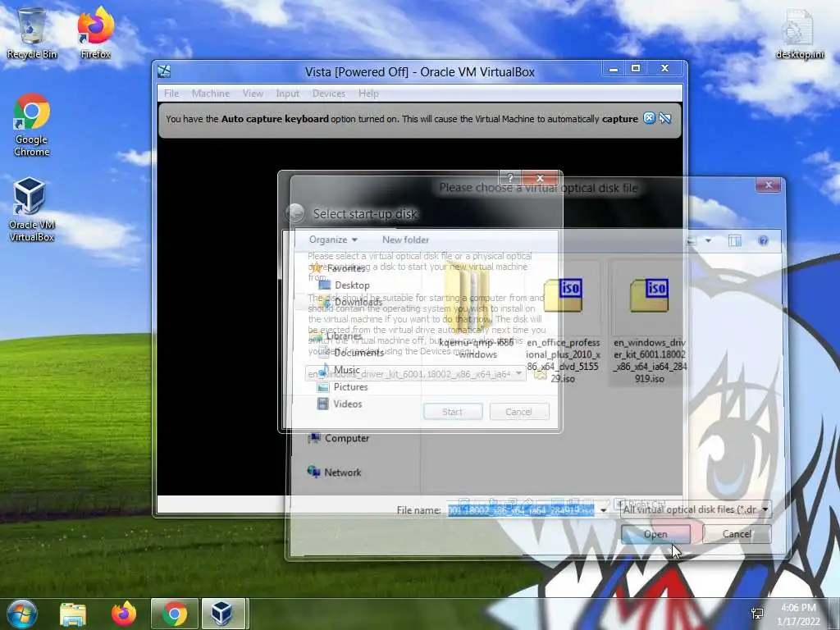Launch Firefox from the taskbar
The image size is (840, 630).
tap(124, 614)
